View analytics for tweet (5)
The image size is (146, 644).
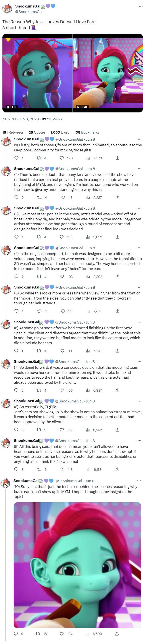(88, 311)
